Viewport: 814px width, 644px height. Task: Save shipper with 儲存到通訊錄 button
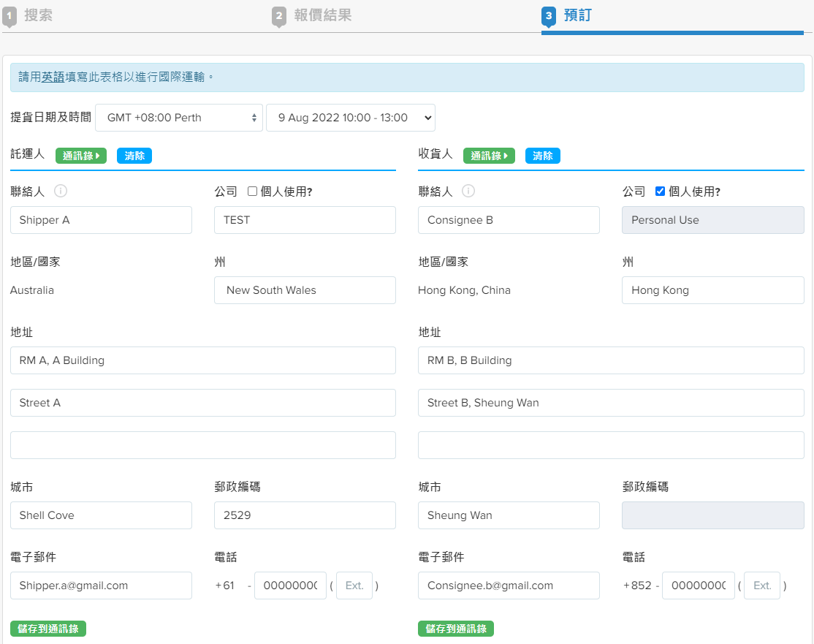coord(48,629)
